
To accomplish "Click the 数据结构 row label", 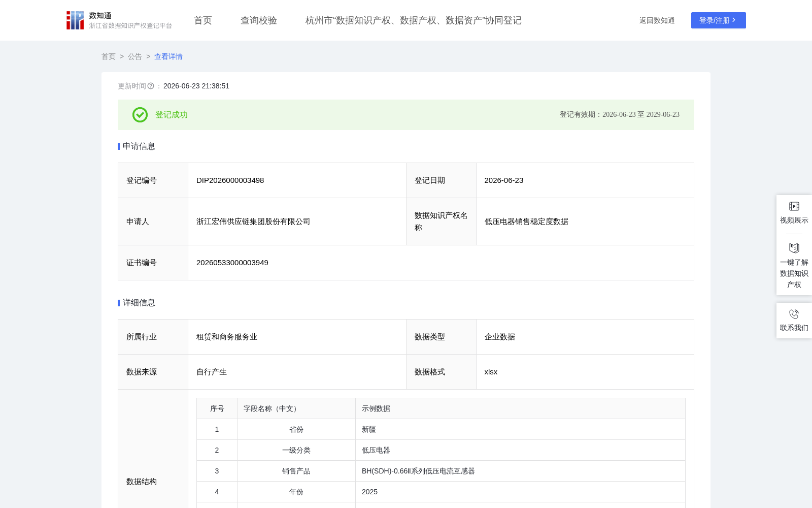I will tap(142, 482).
